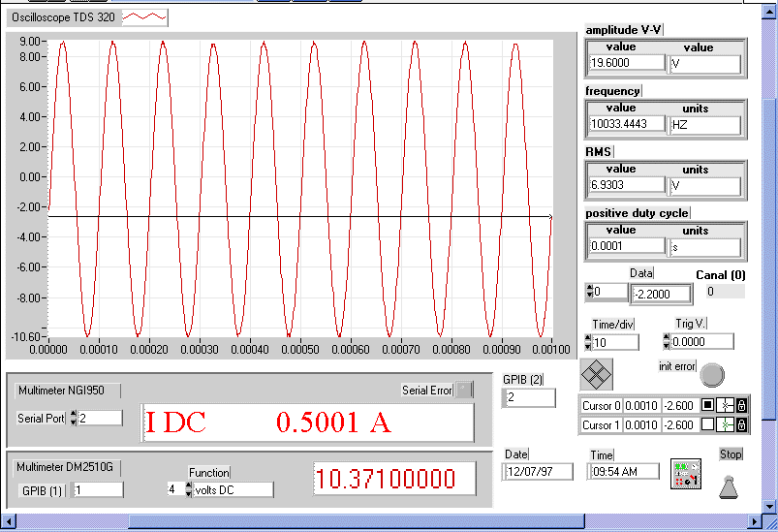Viewport: 778px width, 532px height.
Task: Click amplitude V-V value 19.6000
Action: [627, 63]
